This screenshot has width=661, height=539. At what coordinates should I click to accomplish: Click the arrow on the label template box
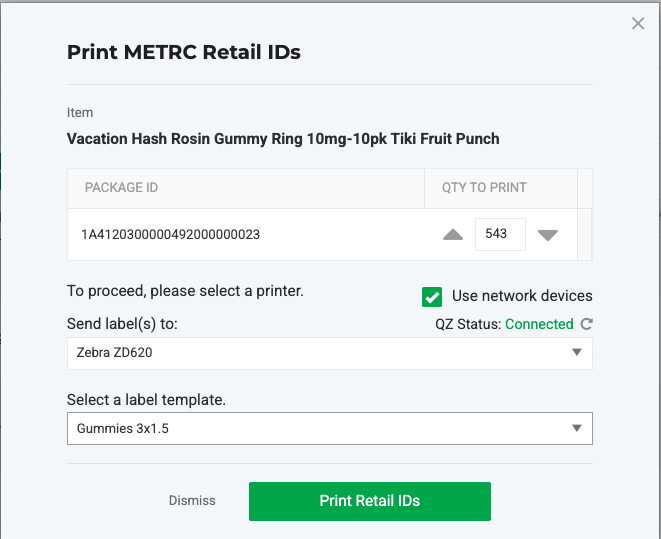(576, 428)
